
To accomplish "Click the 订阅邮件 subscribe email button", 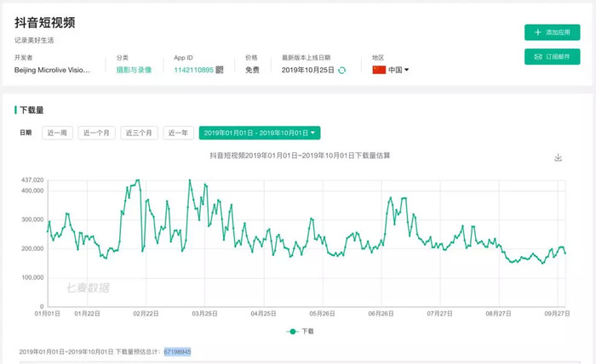I will [x=552, y=56].
